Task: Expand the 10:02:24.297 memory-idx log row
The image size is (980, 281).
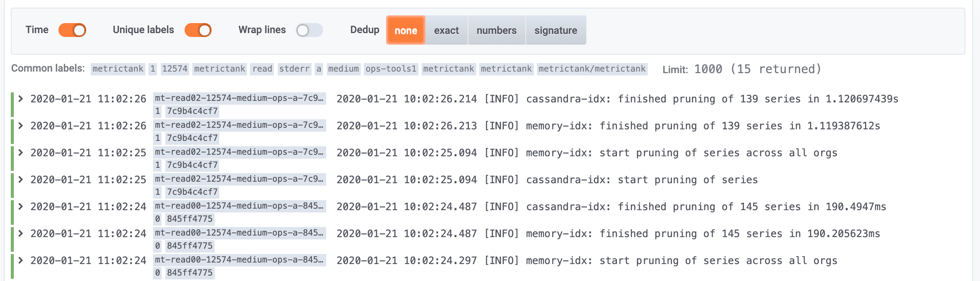Action: click(x=21, y=261)
